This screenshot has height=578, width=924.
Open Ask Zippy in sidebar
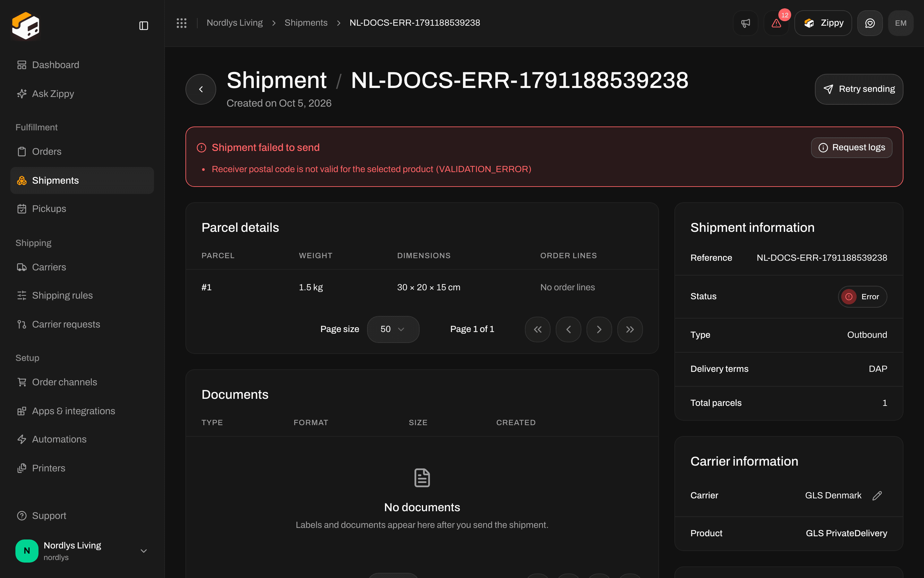point(82,94)
